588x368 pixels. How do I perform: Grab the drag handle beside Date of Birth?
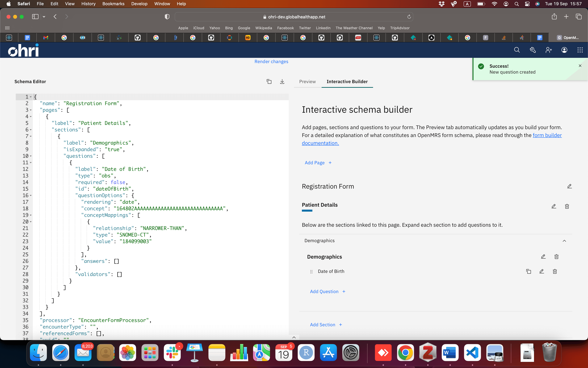pos(311,272)
